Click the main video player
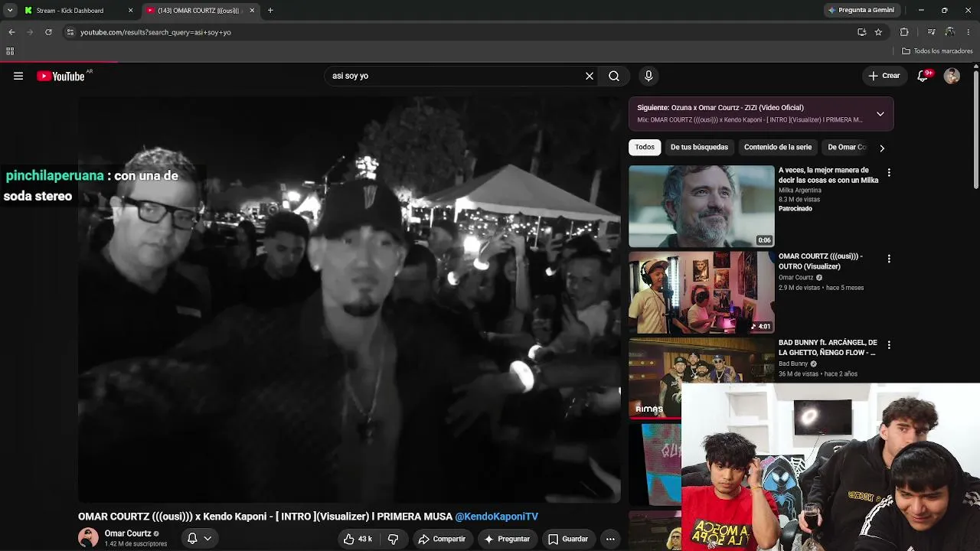This screenshot has height=551, width=980. point(349,298)
